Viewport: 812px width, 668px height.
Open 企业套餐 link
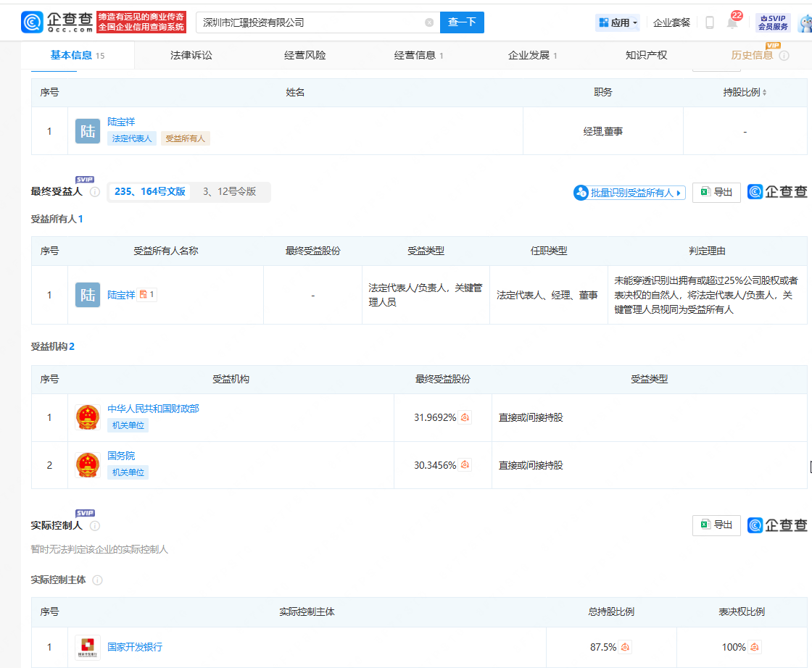(x=671, y=22)
